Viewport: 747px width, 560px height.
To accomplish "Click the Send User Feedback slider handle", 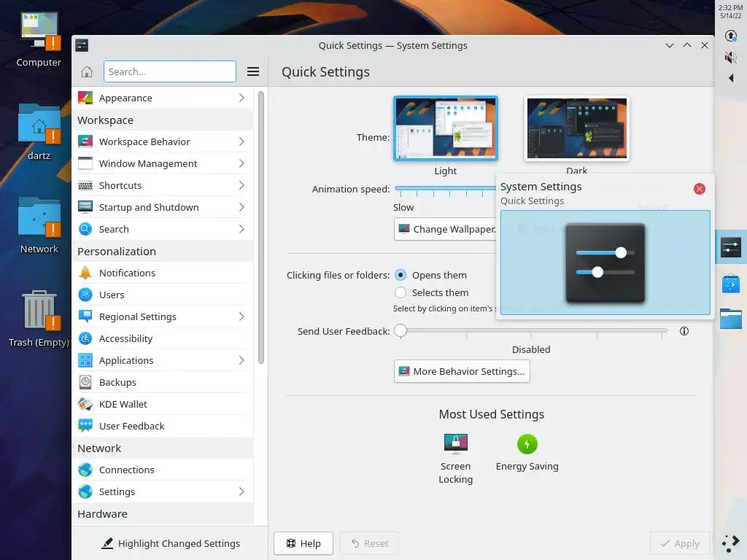I will coord(400,330).
